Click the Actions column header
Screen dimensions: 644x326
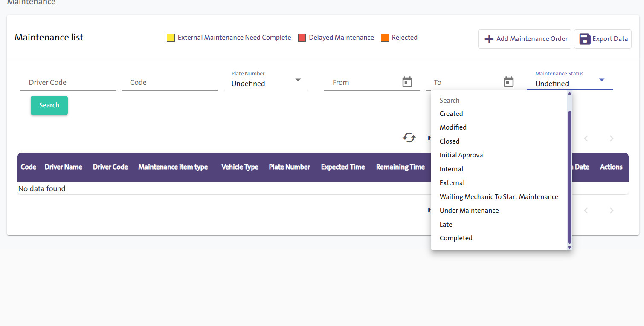[x=611, y=167]
